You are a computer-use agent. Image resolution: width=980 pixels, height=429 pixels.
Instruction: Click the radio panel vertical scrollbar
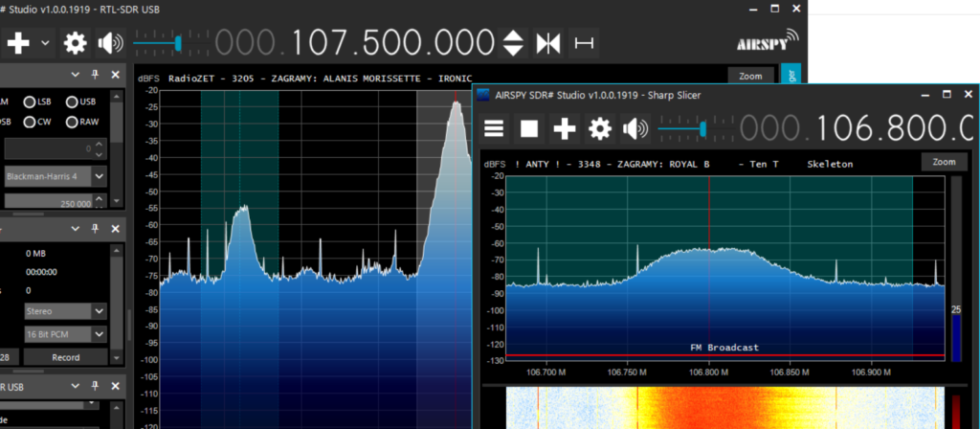116,148
